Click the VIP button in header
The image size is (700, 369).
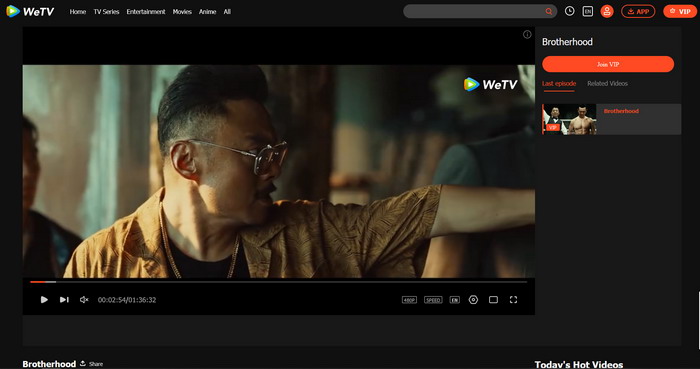tap(680, 11)
